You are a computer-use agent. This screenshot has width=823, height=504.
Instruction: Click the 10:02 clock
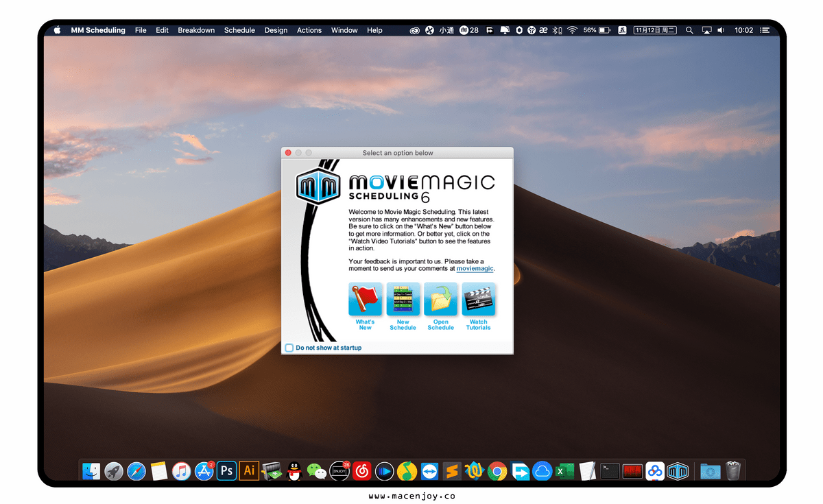[743, 30]
